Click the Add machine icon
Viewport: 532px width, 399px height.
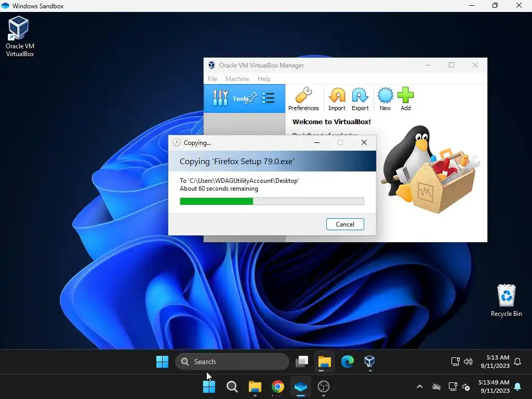[405, 99]
